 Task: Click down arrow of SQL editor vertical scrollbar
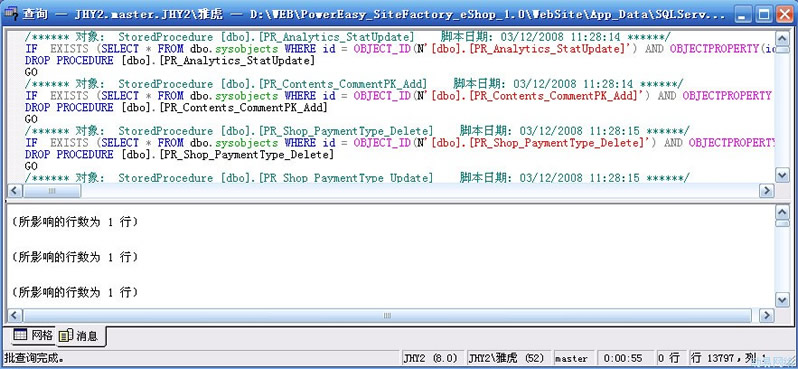point(782,175)
